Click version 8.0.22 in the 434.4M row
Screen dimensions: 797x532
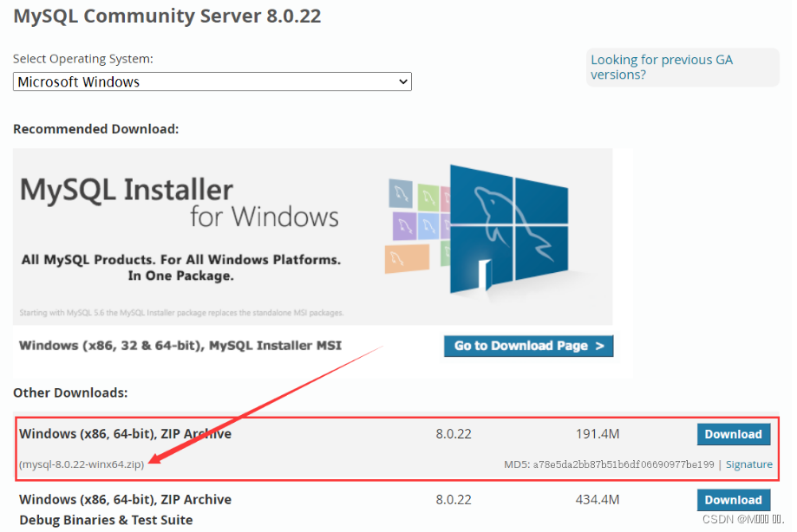[x=454, y=500]
